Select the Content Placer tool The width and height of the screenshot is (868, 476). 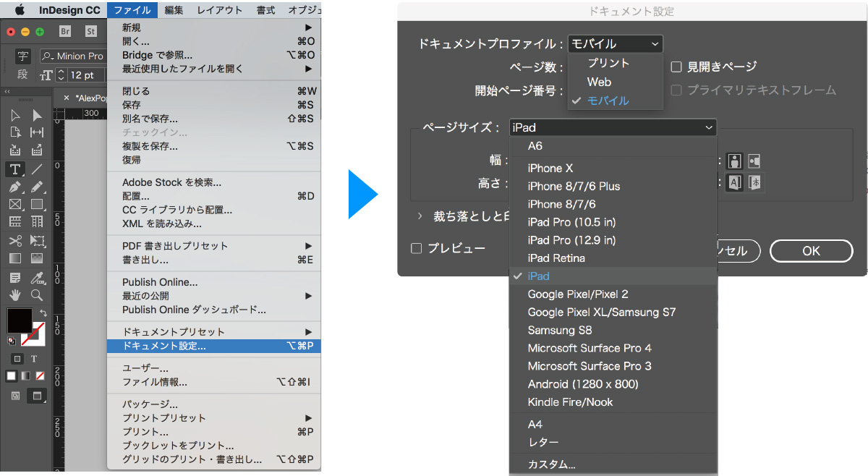(37, 150)
